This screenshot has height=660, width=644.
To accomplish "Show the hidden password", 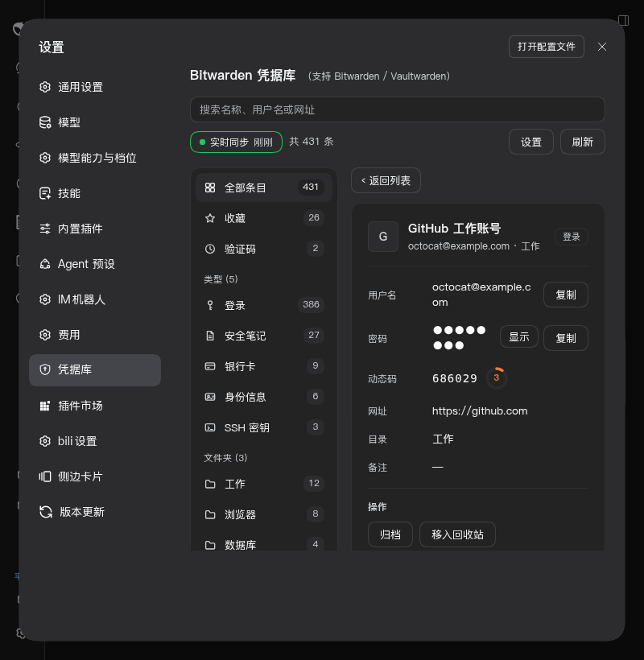I will (x=519, y=336).
